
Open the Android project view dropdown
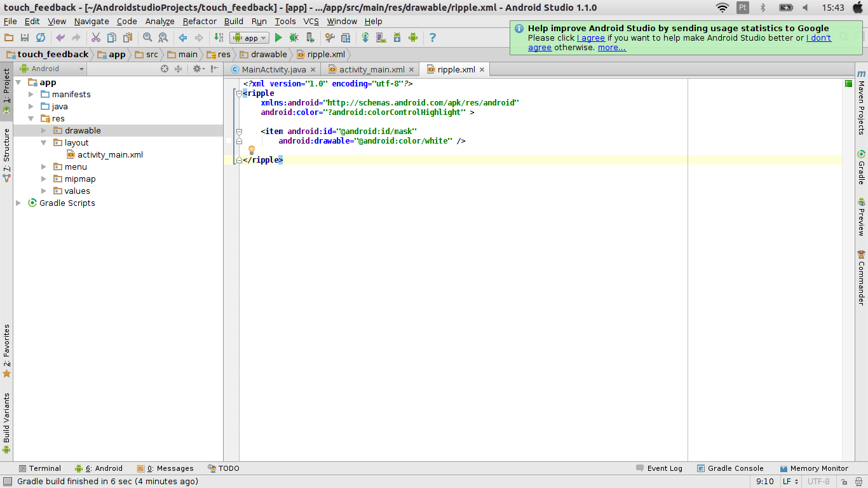(51, 69)
